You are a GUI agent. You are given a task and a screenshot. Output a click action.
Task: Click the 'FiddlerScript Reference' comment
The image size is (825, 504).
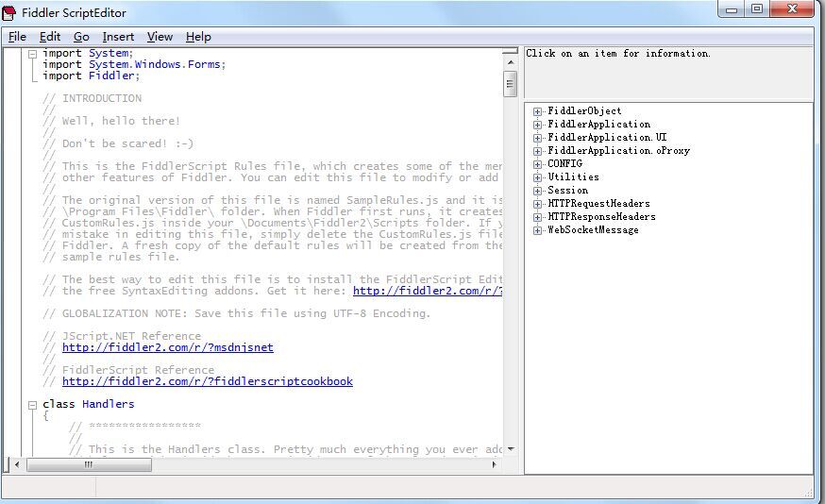point(128,370)
